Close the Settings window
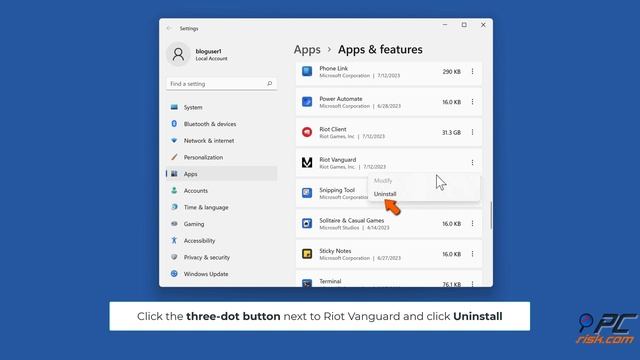This screenshot has height=360, width=640. pyautogui.click(x=483, y=25)
